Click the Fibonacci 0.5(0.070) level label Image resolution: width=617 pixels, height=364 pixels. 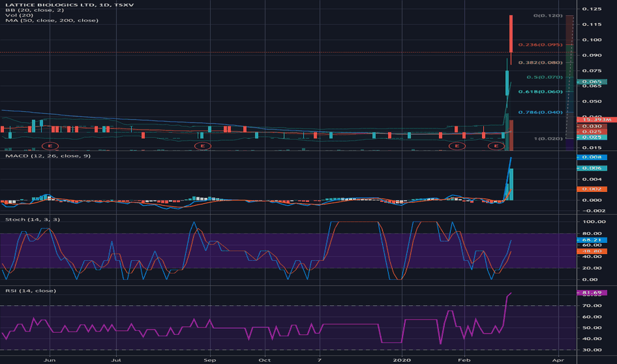tap(545, 77)
